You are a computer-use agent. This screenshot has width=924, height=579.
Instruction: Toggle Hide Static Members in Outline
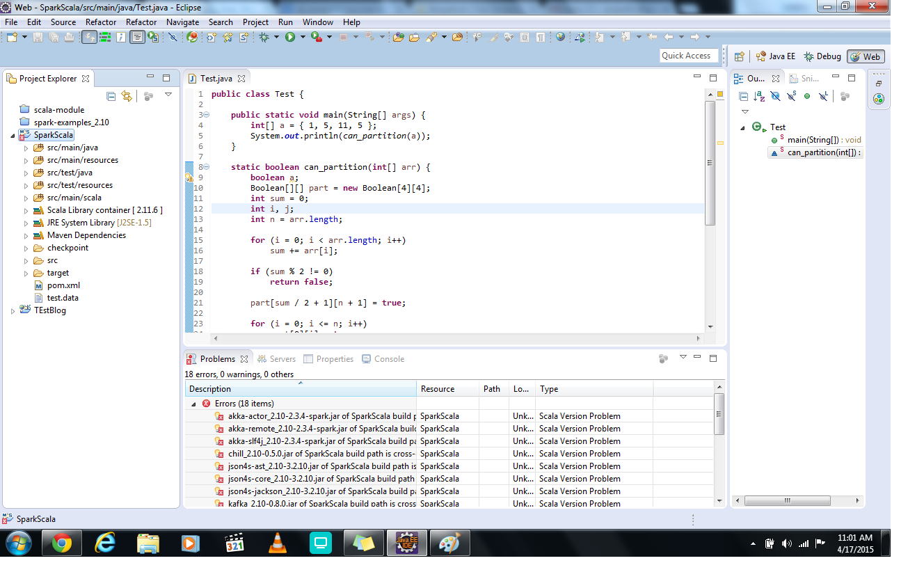click(x=791, y=95)
